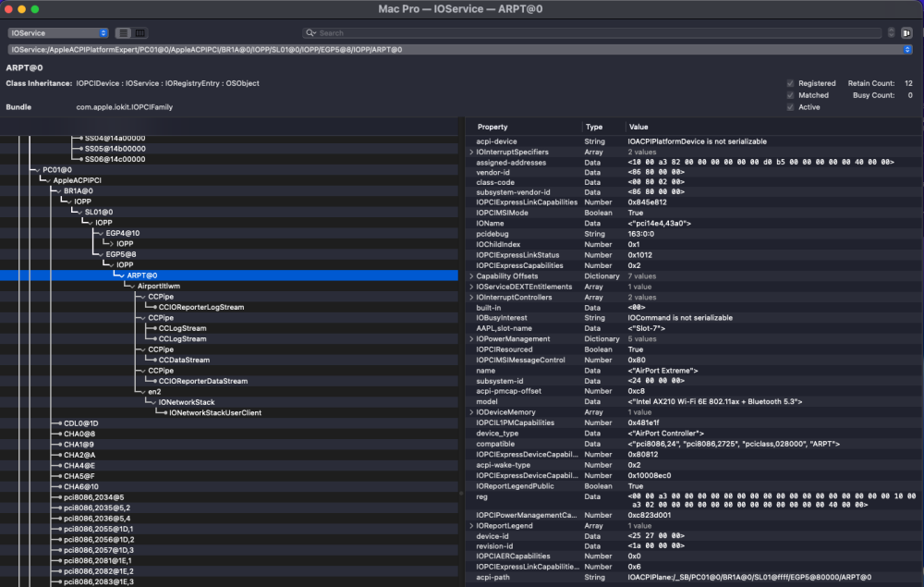Expand the IOReportLegend array

click(471, 526)
